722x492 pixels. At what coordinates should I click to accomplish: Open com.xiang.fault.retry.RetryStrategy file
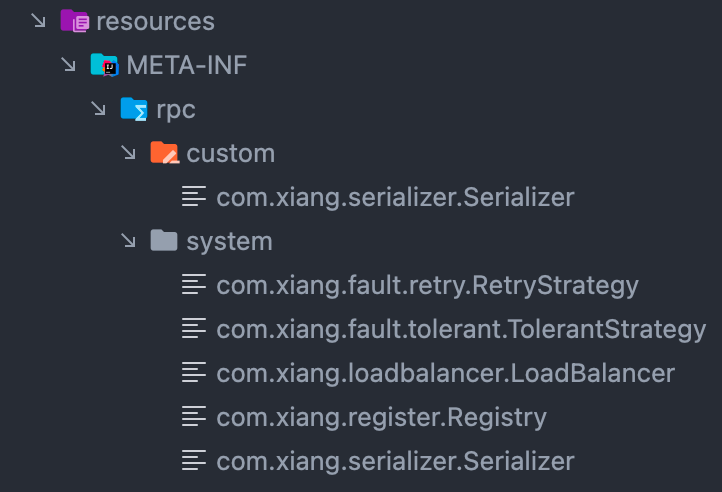pos(427,285)
